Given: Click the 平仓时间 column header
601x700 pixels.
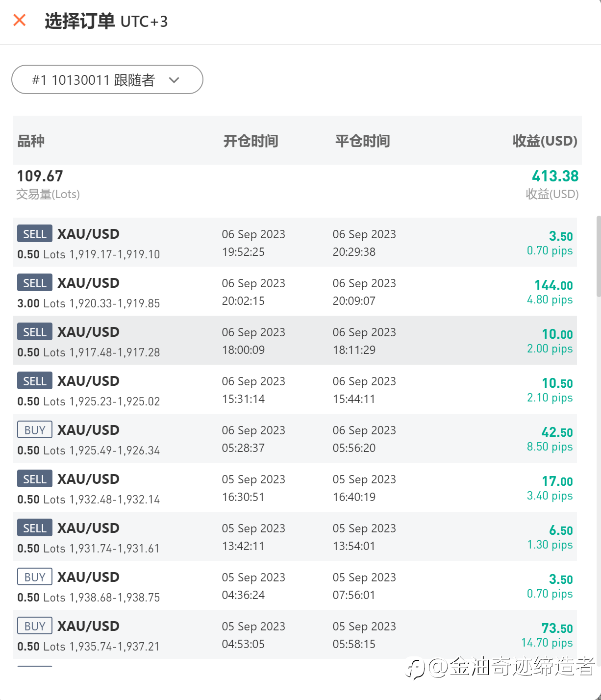Looking at the screenshot, I should click(x=363, y=141).
